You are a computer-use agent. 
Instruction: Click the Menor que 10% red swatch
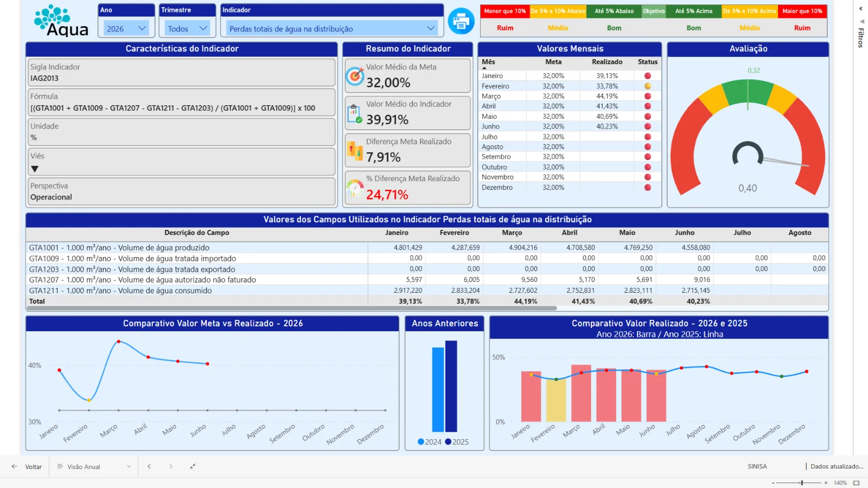click(x=505, y=11)
